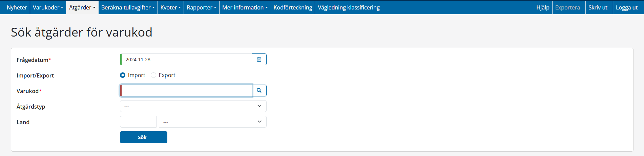Screen dimensions: 644x156
Task: Open the Rapporter menu
Action: [x=201, y=7]
